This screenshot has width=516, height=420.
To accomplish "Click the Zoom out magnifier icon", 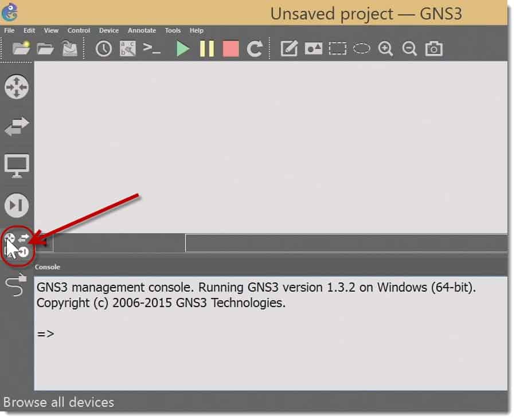I will [410, 49].
